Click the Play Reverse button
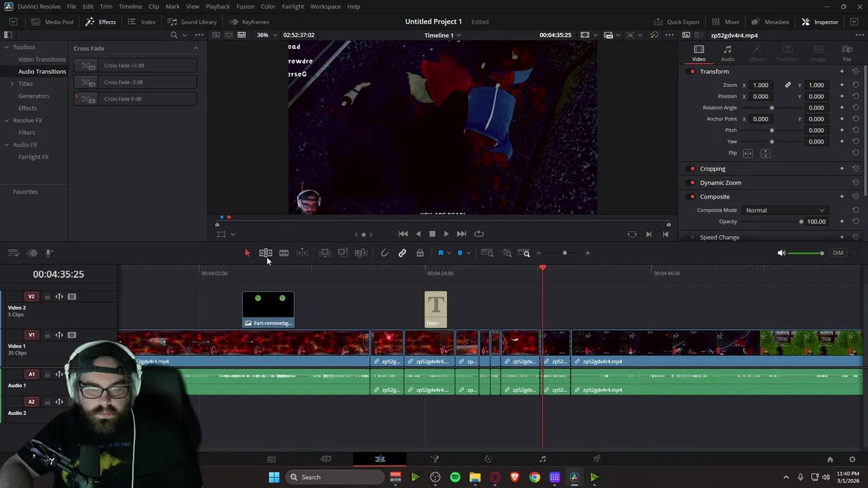This screenshot has height=488, width=868. point(418,234)
